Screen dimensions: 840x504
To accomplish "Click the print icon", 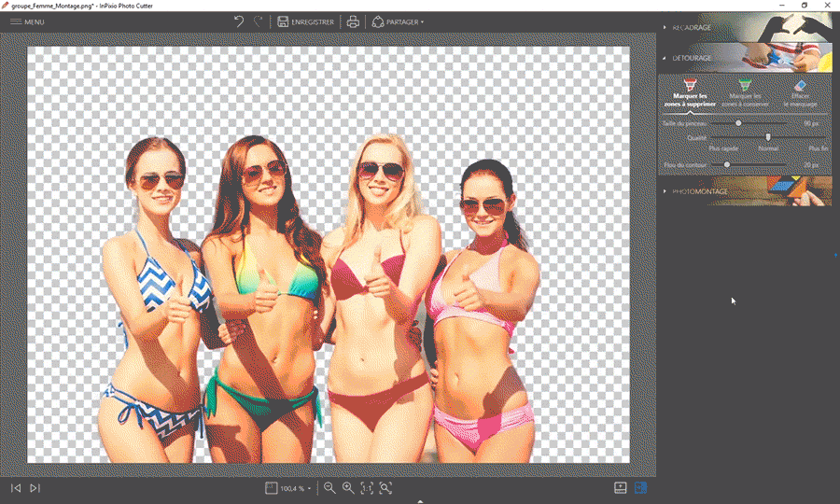I will coord(353,21).
